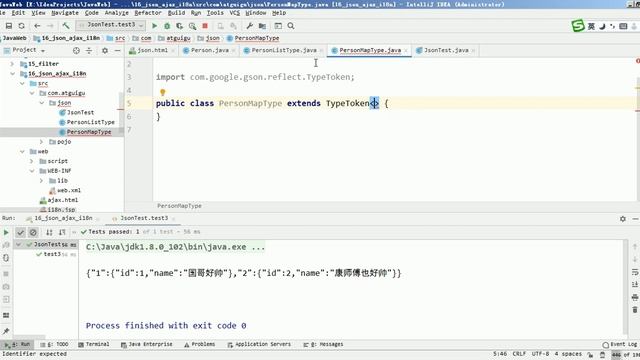
Task: Collapse src folder node
Action: 22,83
